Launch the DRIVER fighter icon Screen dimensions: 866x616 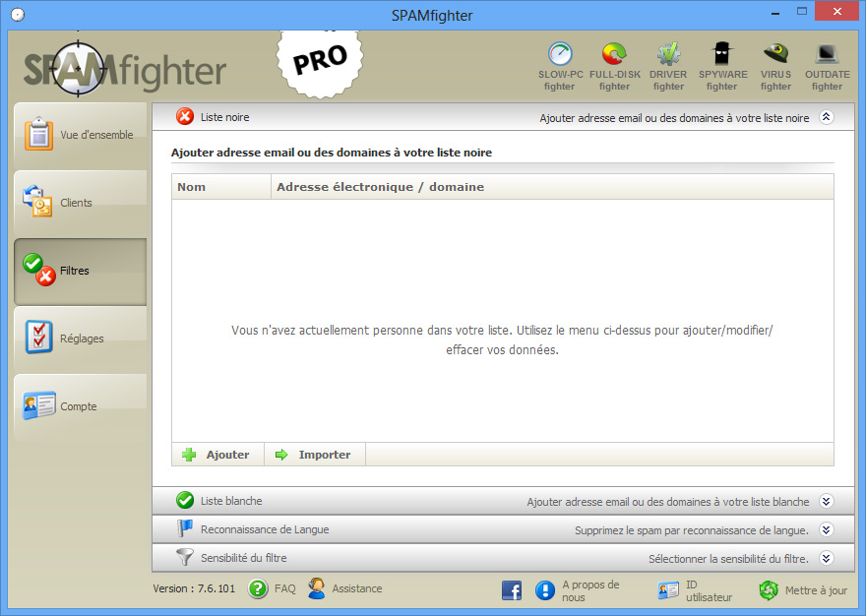668,54
